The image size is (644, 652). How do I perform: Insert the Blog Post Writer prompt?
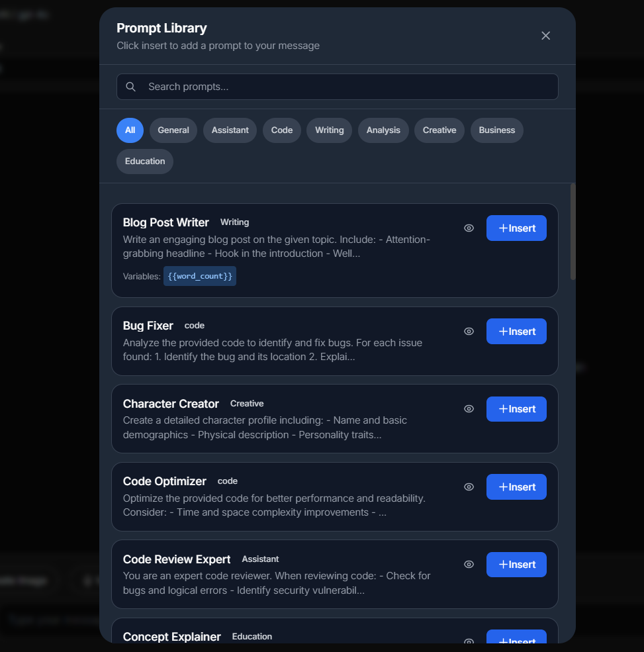click(x=516, y=228)
